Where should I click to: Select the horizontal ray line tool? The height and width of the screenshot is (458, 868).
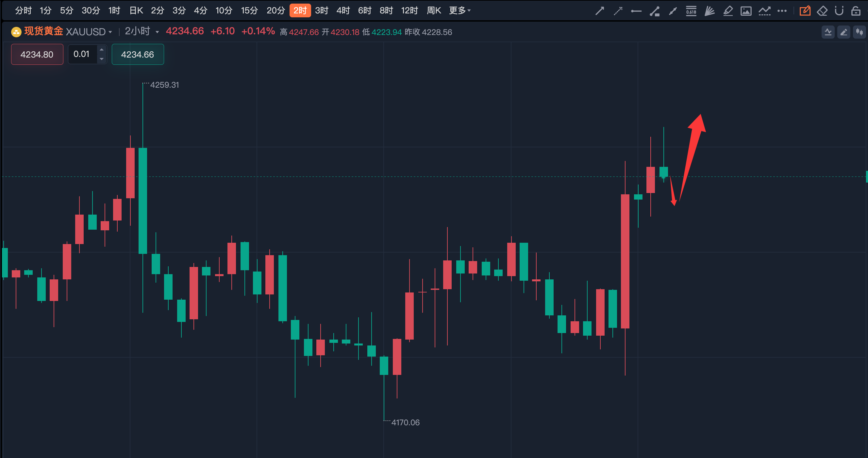[636, 11]
